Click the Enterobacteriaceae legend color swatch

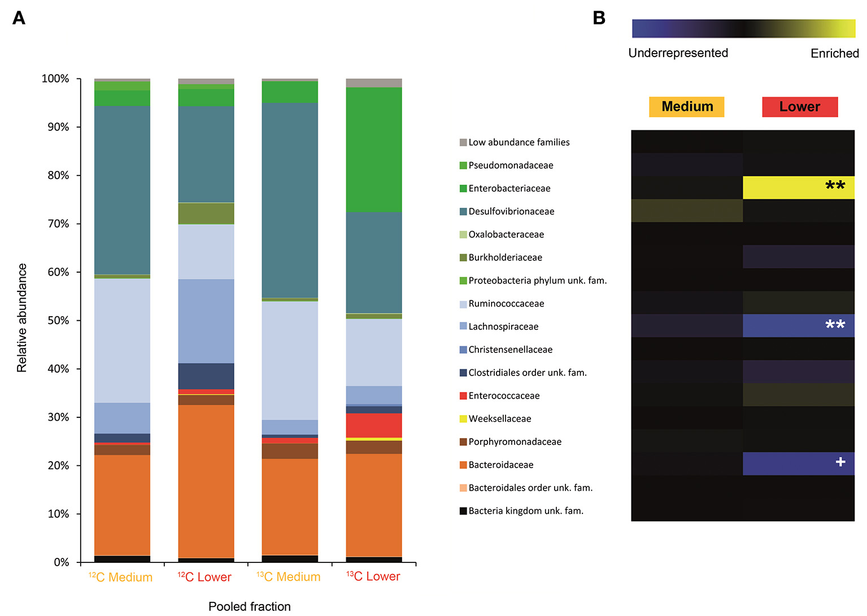point(463,189)
